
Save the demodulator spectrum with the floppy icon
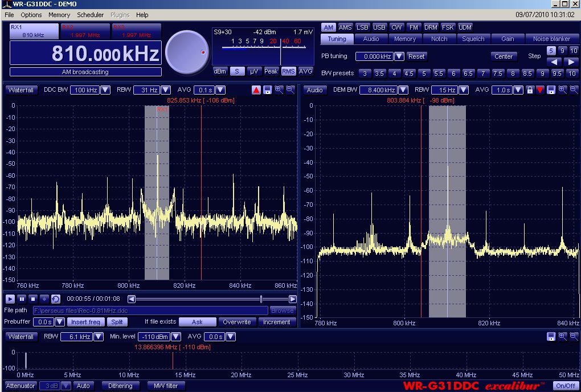(551, 89)
